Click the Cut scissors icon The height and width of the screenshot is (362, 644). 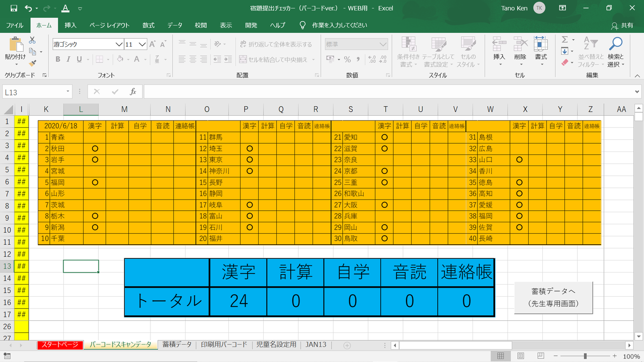[33, 40]
